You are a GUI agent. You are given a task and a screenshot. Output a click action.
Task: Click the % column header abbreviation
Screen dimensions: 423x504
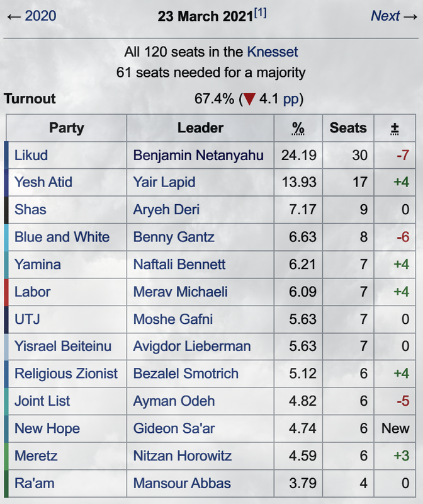pyautogui.click(x=298, y=129)
